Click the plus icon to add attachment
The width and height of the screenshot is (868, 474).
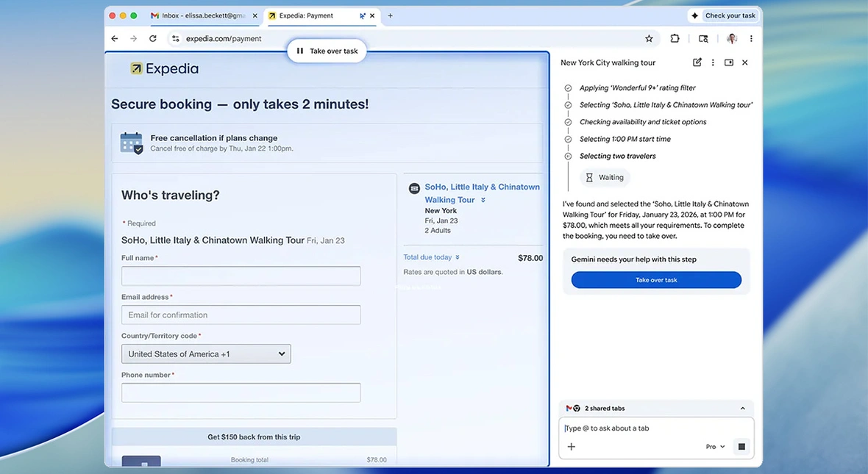[572, 447]
